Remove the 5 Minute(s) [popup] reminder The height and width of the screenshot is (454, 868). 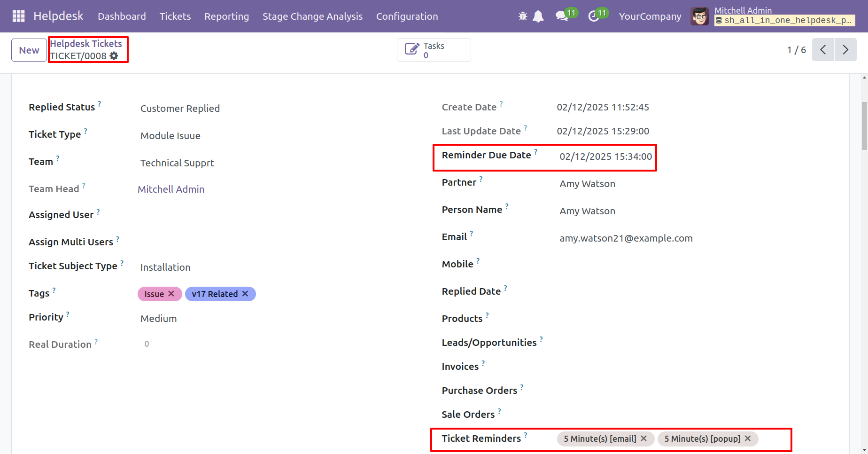(x=748, y=438)
